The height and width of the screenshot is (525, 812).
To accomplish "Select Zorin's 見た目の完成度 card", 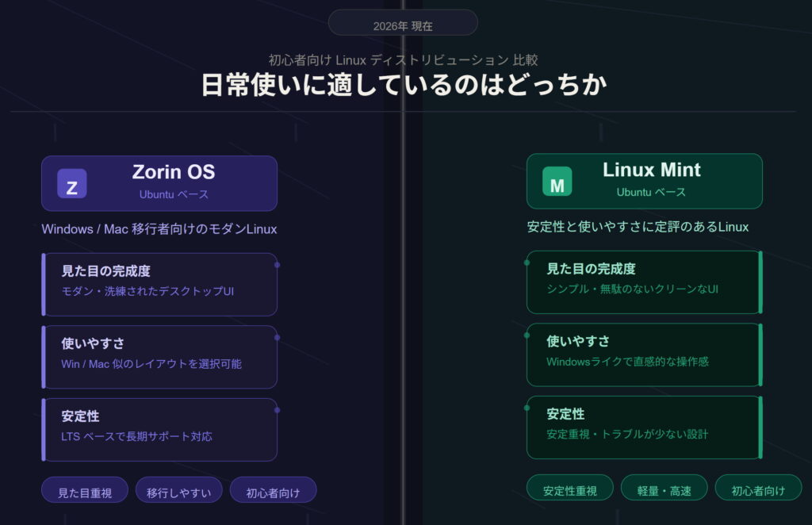I will 160,284.
